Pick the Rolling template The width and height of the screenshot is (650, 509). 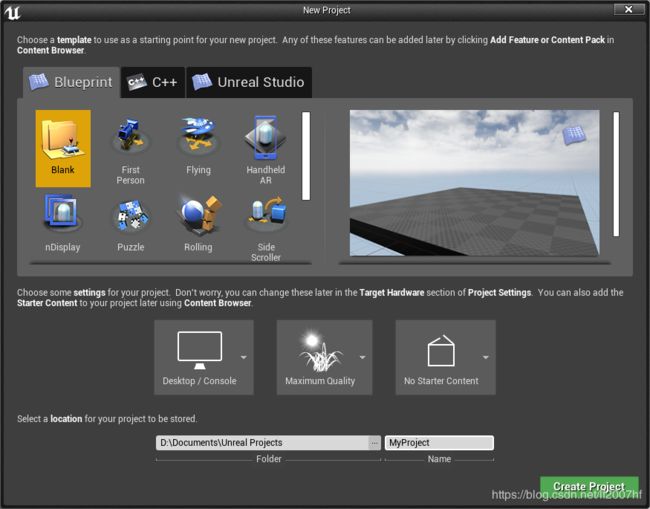(x=198, y=224)
